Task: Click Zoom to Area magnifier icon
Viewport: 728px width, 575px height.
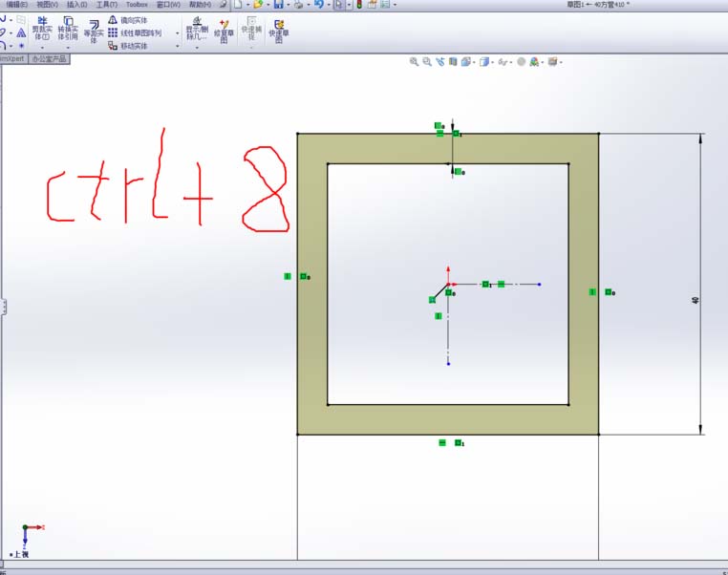Action: tap(427, 62)
